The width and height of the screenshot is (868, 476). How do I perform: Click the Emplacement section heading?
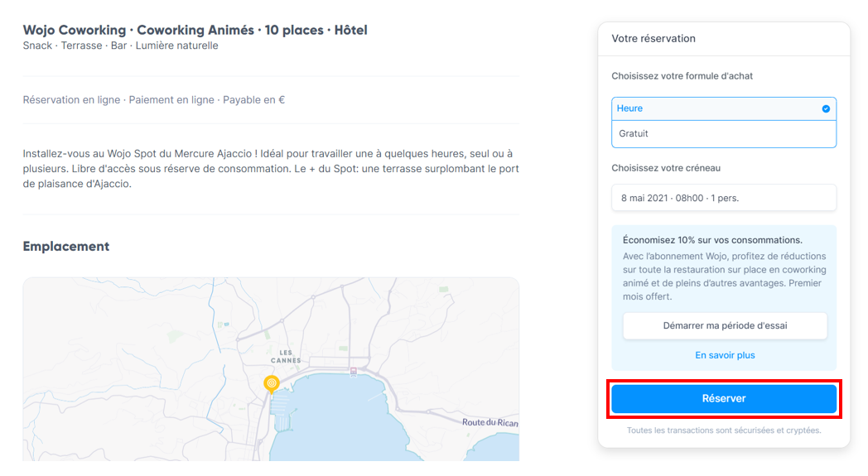(66, 247)
